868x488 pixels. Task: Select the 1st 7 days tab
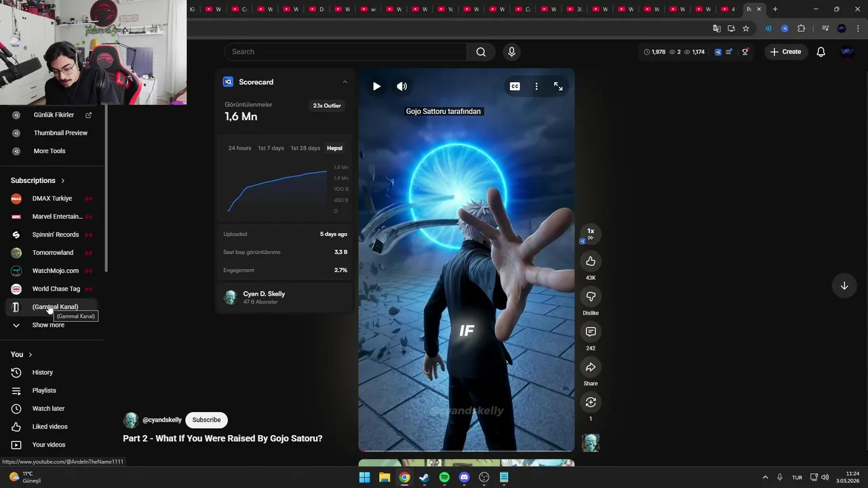tap(271, 148)
